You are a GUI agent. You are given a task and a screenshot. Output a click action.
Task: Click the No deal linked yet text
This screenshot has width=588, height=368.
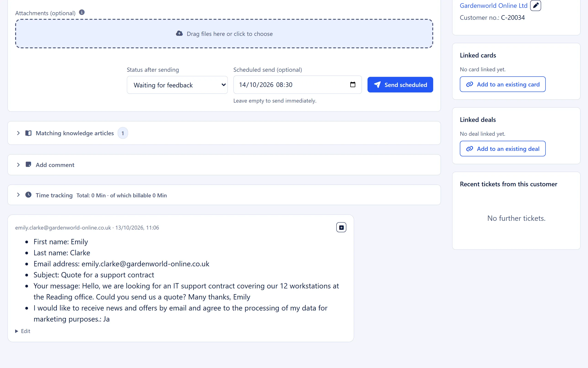482,134
